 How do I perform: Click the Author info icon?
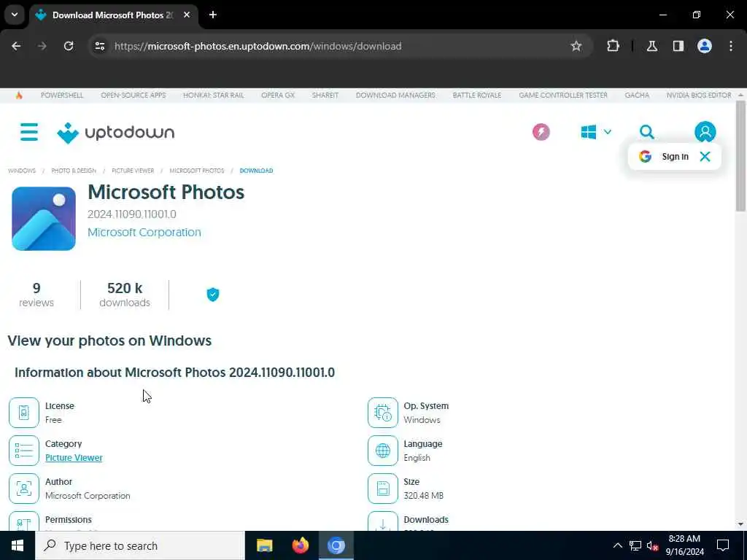24,489
